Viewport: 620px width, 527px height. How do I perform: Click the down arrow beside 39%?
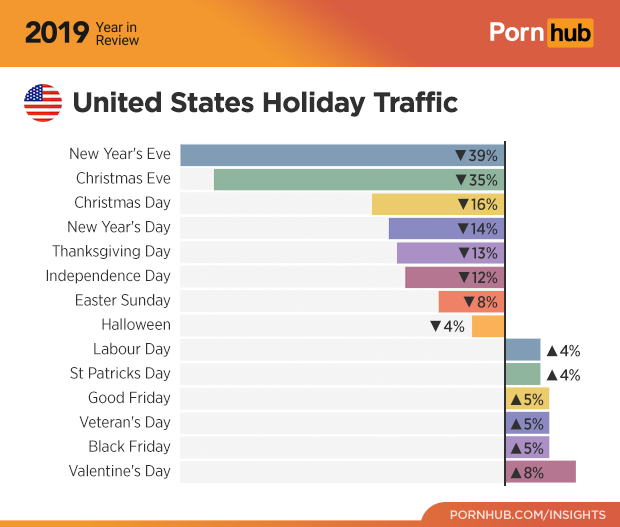coord(460,155)
